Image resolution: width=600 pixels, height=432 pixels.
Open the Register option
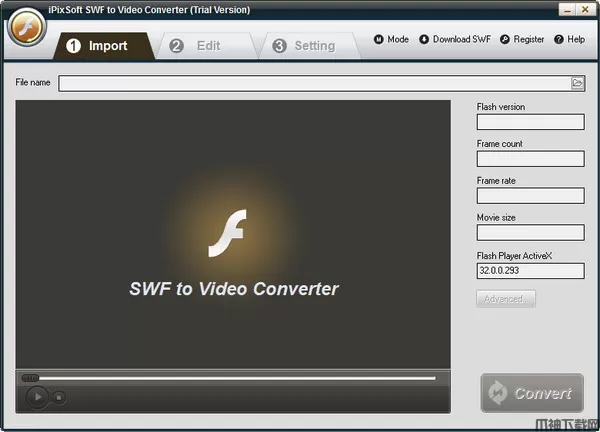tap(522, 39)
